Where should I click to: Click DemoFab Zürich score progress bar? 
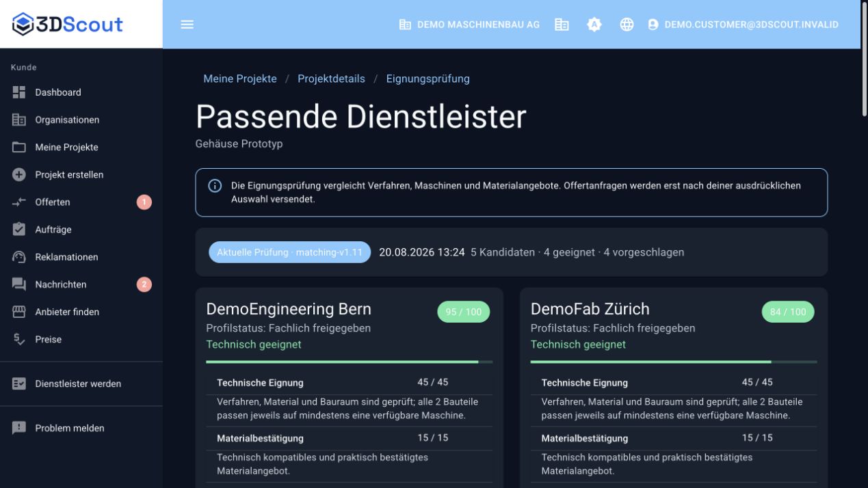(674, 362)
